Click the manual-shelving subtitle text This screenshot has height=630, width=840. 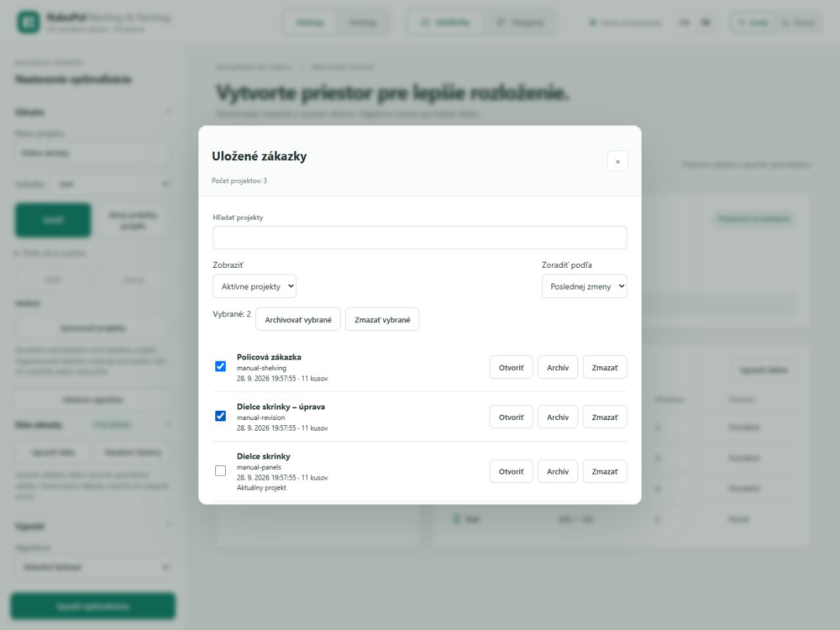[262, 368]
